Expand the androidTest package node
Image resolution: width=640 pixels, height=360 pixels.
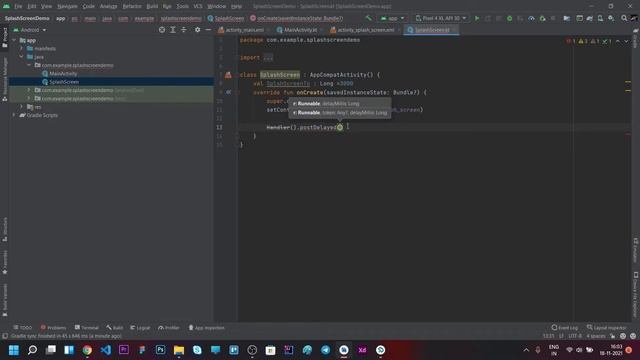tap(29, 90)
